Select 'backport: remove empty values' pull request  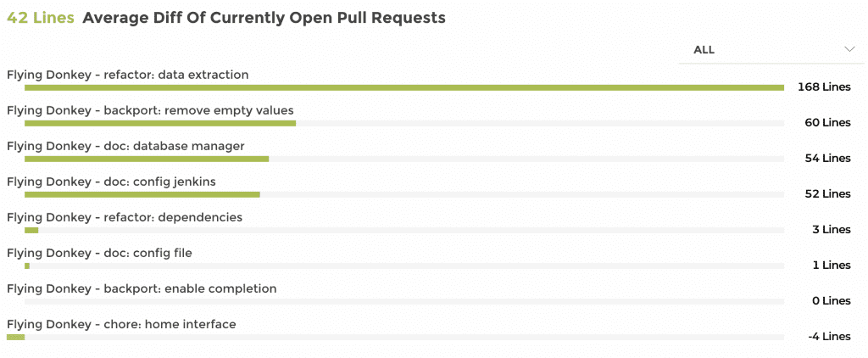click(150, 110)
